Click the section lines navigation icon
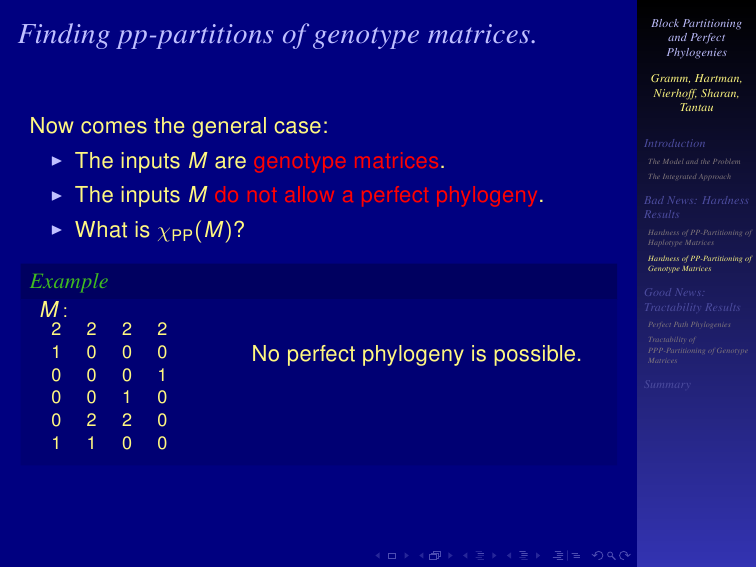 (x=524, y=555)
